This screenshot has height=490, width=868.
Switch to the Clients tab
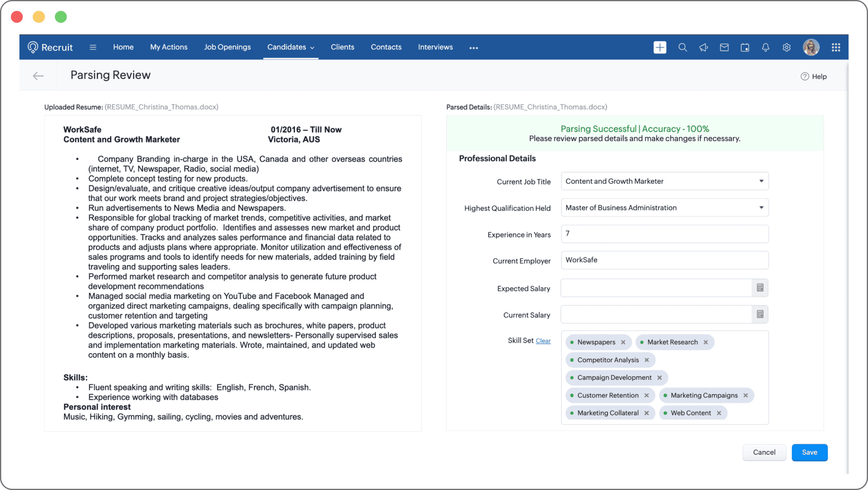(x=342, y=47)
